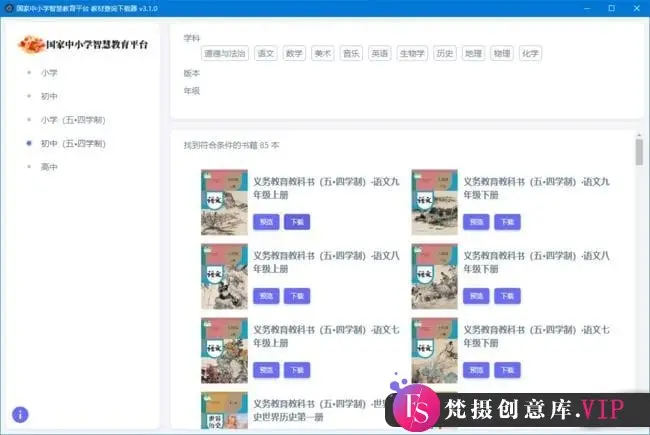This screenshot has width=650, height=435.
Task: Click the 年级 label
Action: pyautogui.click(x=192, y=91)
